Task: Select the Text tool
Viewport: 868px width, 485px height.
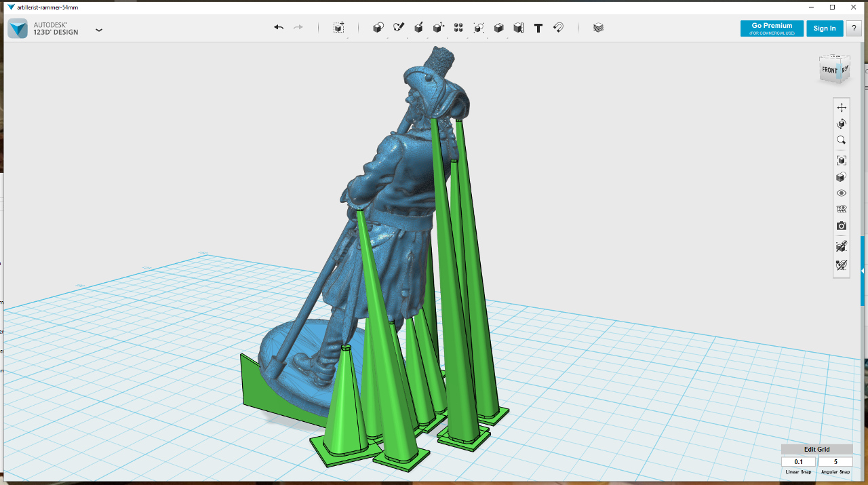Action: click(x=538, y=28)
